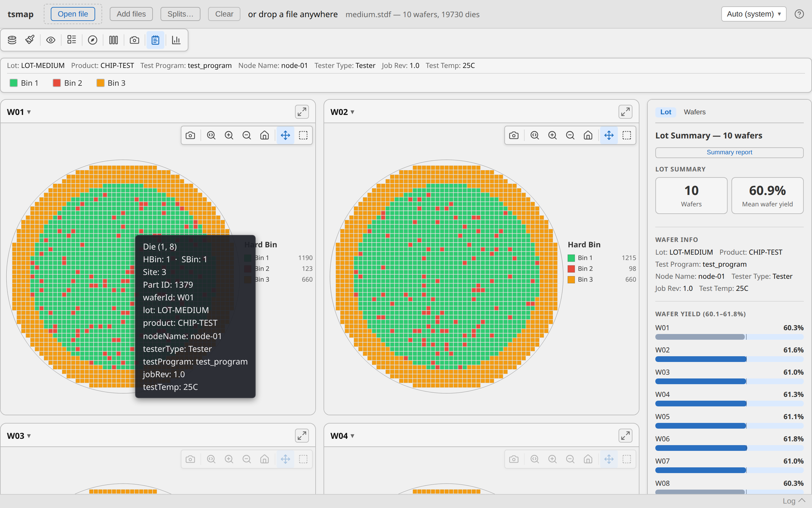812x508 pixels.
Task: Select the W06 yield row at 61.8%
Action: pyautogui.click(x=729, y=443)
